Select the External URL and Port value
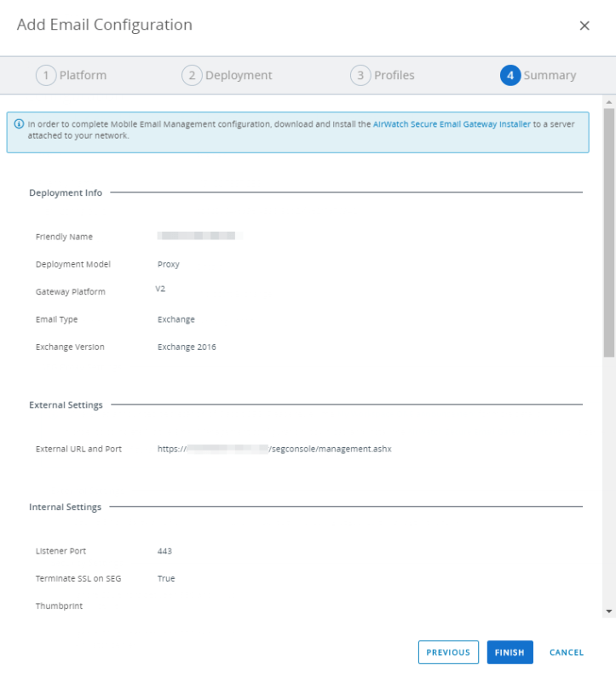616x677 pixels. (274, 449)
